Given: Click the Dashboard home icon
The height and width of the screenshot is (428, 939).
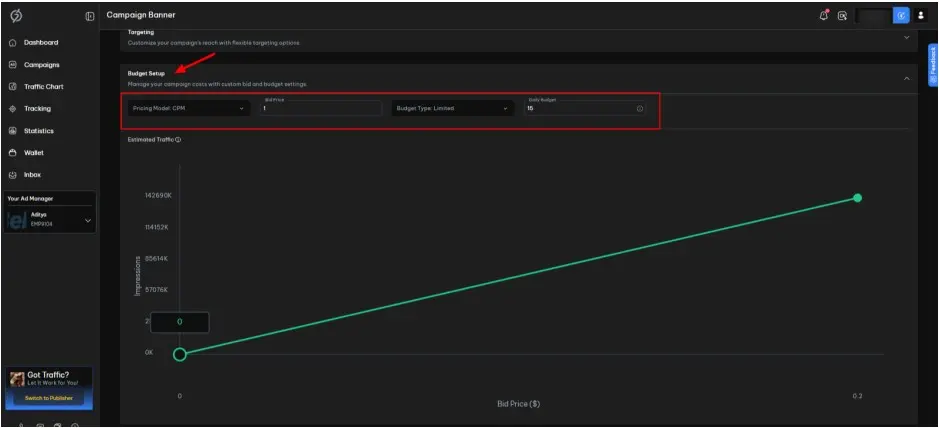Looking at the screenshot, I should click(x=13, y=43).
